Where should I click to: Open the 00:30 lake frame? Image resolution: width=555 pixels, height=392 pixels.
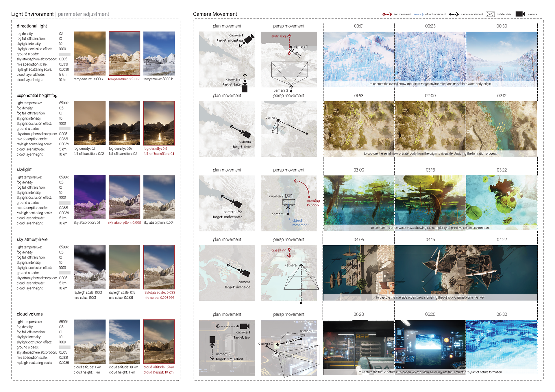click(x=502, y=59)
